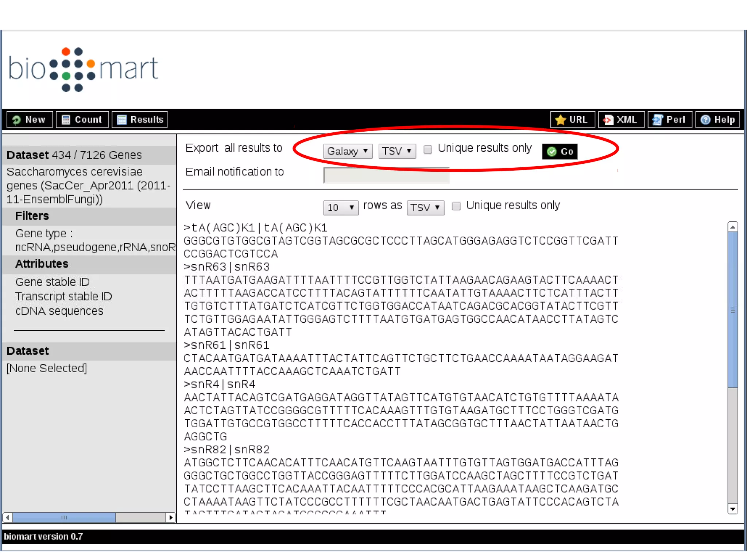Change the 10 rows count dropdown

[341, 208]
